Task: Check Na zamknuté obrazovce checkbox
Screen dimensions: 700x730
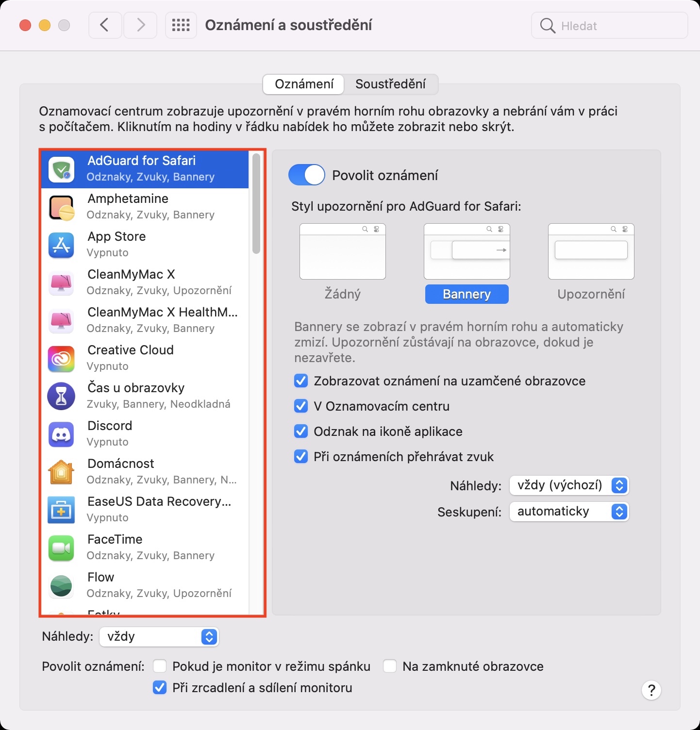Action: click(x=390, y=666)
